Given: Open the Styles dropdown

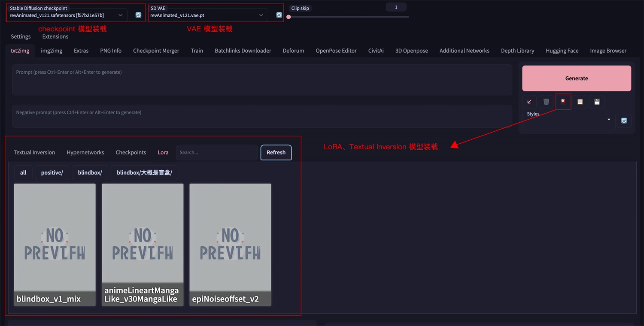Looking at the screenshot, I should point(568,121).
